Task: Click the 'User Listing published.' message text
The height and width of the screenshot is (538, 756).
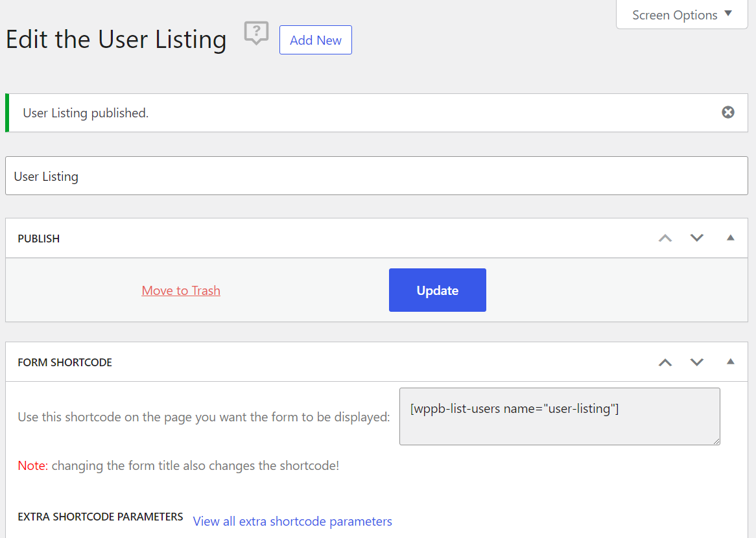Action: point(86,113)
